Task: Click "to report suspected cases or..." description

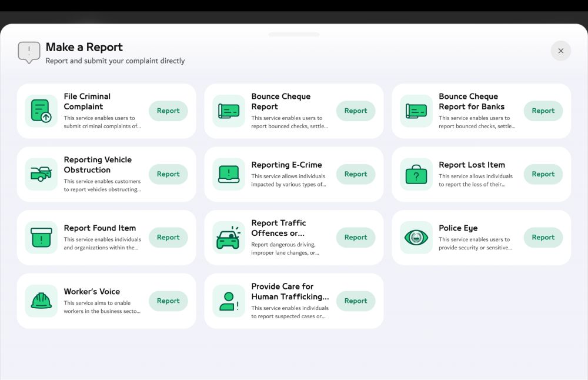Action: click(288, 316)
